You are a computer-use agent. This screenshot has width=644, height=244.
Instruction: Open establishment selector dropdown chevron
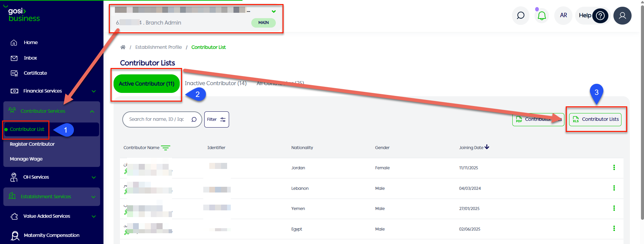tap(273, 11)
